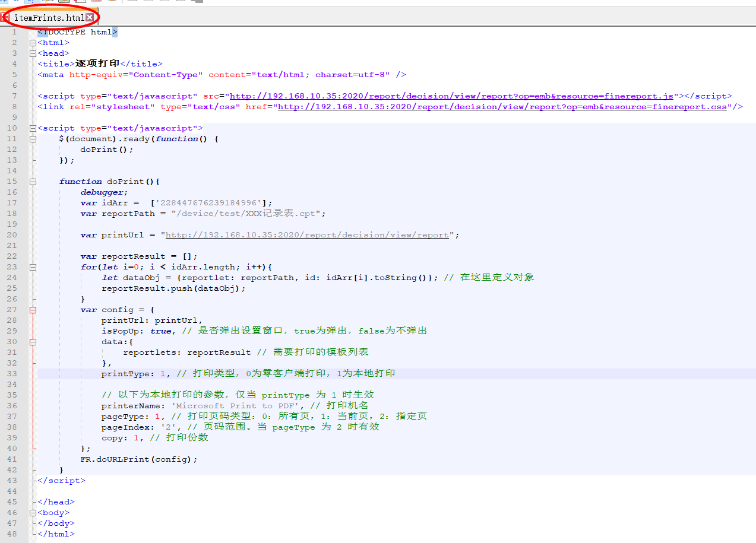Click the pageIndex value '2'
Screen dimensions: 756x543
tap(168, 427)
